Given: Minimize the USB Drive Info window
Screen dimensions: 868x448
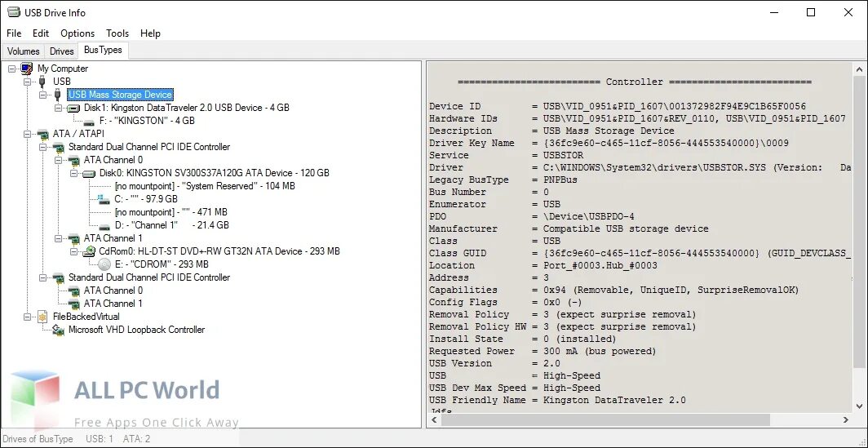Looking at the screenshot, I should pyautogui.click(x=774, y=12).
